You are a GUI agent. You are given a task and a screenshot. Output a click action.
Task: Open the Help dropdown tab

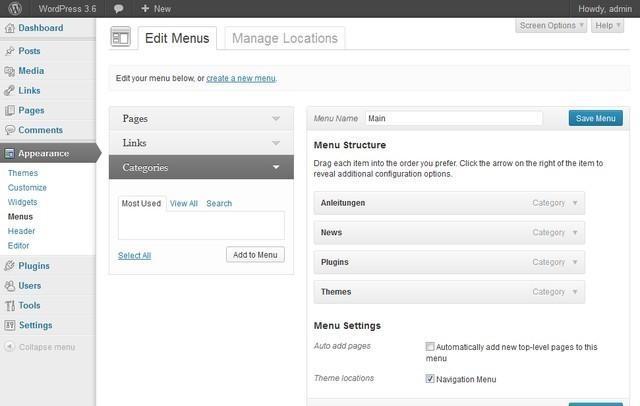(x=607, y=25)
